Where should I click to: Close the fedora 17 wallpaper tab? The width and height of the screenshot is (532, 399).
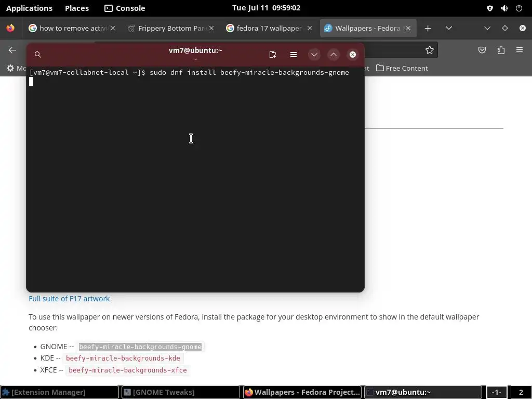coord(310,28)
